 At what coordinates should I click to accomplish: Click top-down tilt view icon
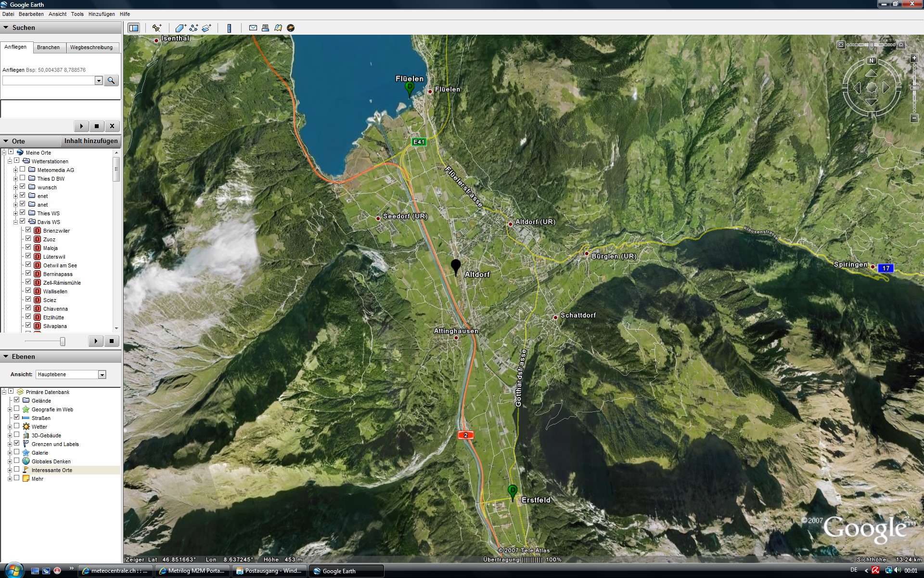point(841,45)
